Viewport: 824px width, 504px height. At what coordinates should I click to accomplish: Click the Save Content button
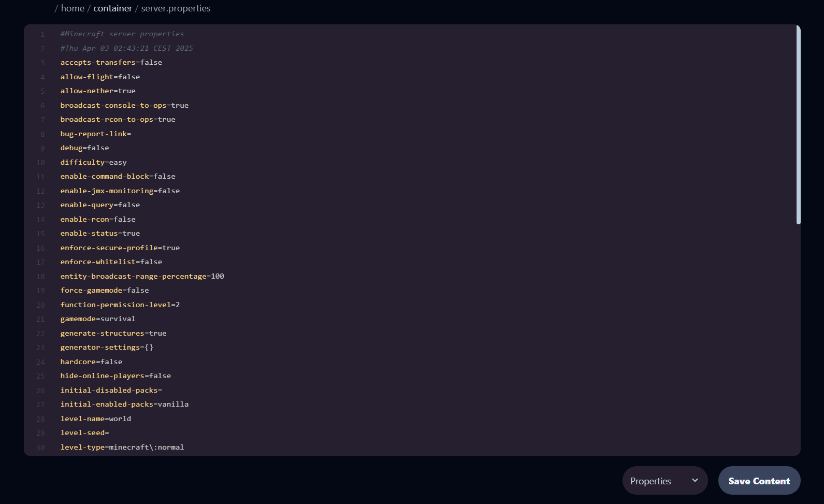[759, 481]
